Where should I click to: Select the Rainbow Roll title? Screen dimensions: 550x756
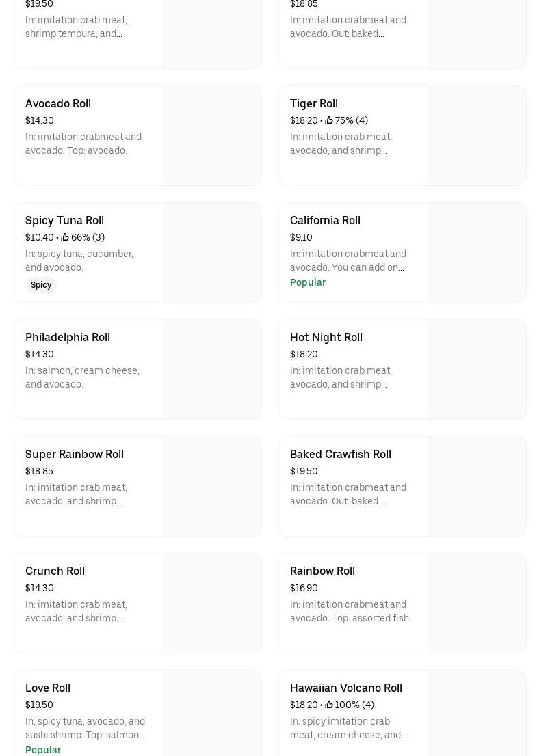pyautogui.click(x=322, y=571)
